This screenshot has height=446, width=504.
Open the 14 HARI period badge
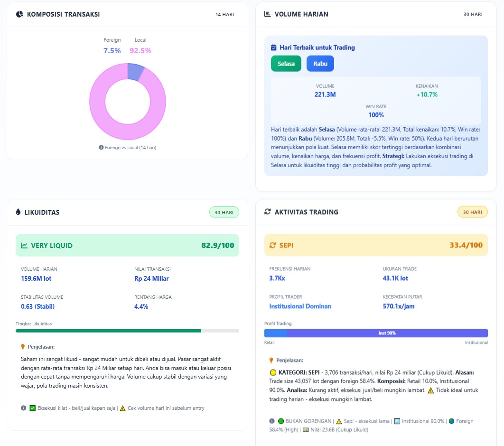pyautogui.click(x=224, y=14)
